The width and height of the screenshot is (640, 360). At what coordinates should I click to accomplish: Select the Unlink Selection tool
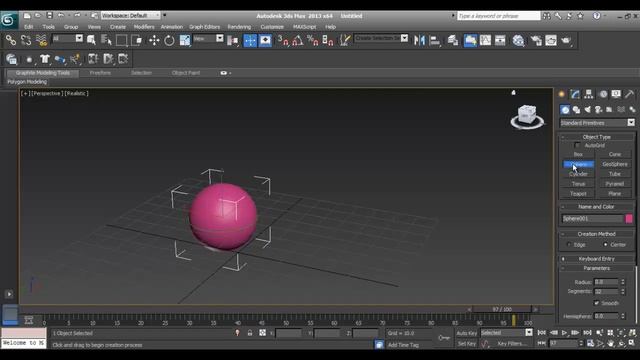(x=26, y=40)
